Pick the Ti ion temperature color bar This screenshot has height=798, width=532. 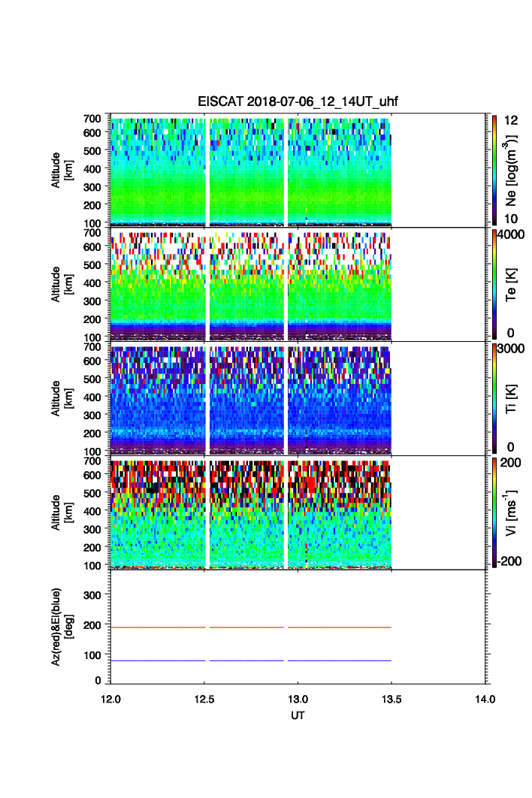click(494, 398)
